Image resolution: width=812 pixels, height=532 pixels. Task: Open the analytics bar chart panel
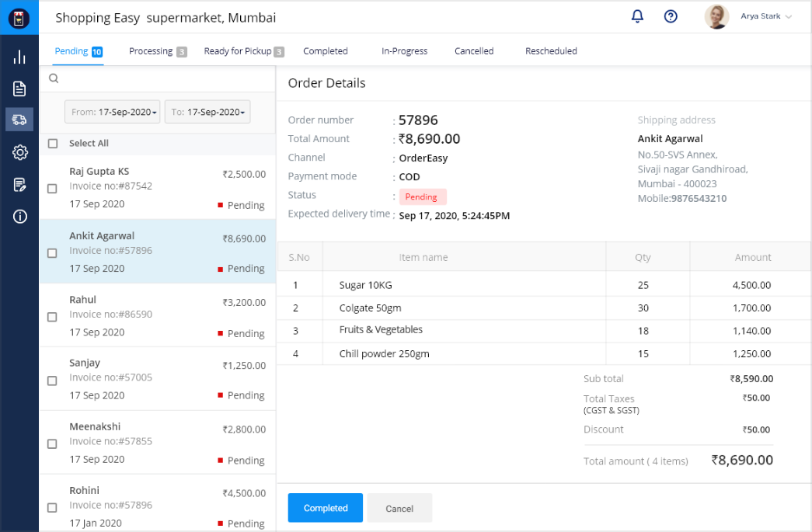(19, 57)
